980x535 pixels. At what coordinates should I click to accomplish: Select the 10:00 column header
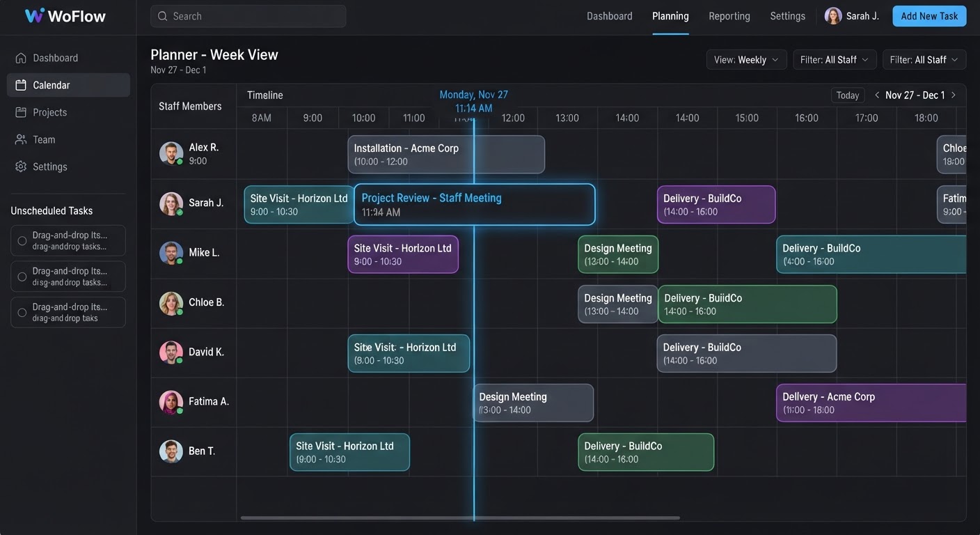pyautogui.click(x=364, y=118)
